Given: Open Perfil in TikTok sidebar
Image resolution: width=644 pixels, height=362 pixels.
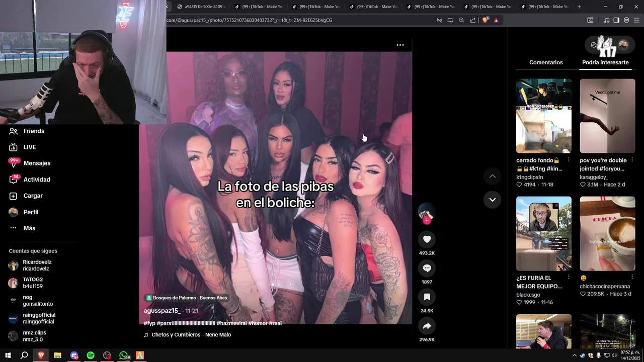Looking at the screenshot, I should (24, 212).
